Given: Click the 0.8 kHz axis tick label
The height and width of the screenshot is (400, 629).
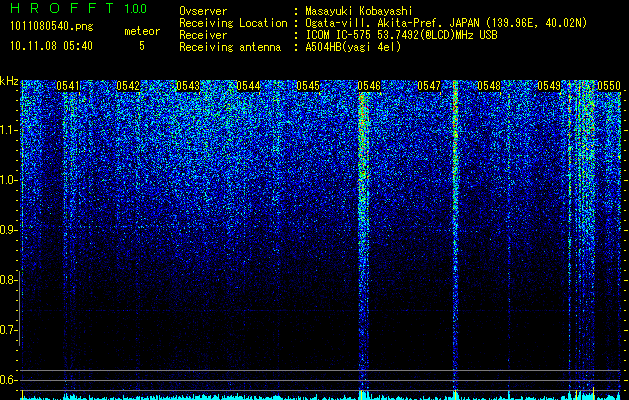Looking at the screenshot, I should click(8, 280).
